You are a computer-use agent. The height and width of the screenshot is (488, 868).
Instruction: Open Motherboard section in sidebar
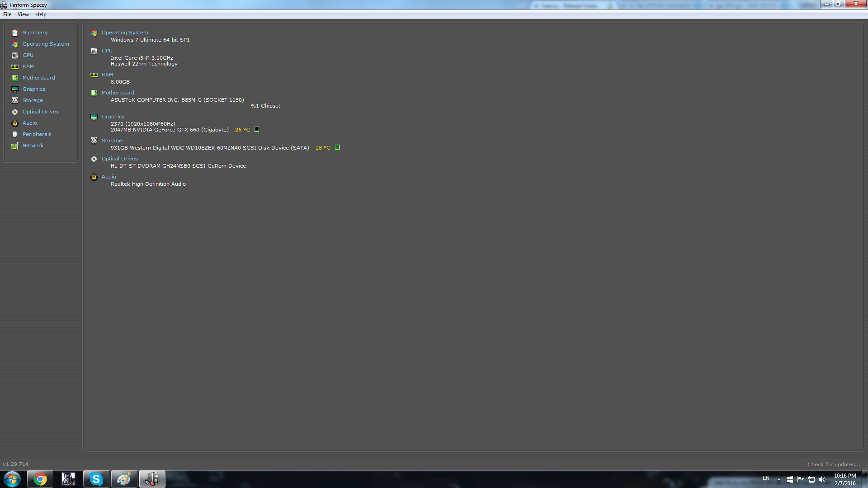click(x=39, y=78)
